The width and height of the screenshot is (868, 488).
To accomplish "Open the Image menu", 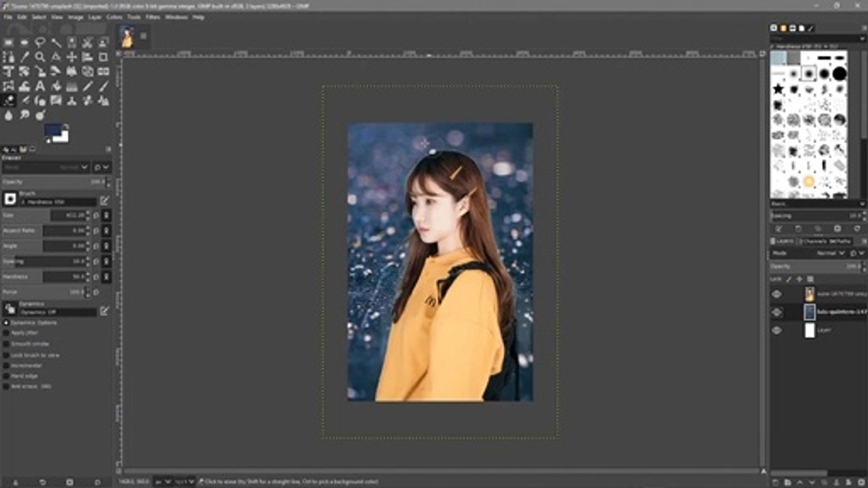I will [x=75, y=17].
